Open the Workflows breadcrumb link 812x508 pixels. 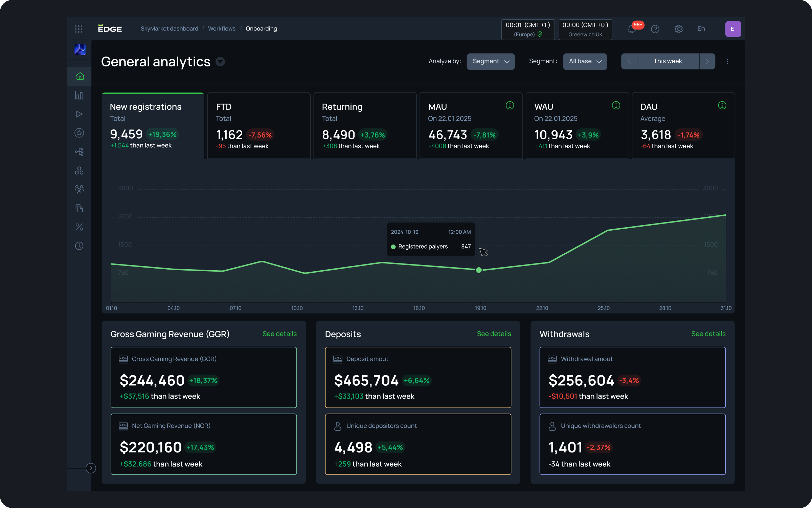point(222,29)
